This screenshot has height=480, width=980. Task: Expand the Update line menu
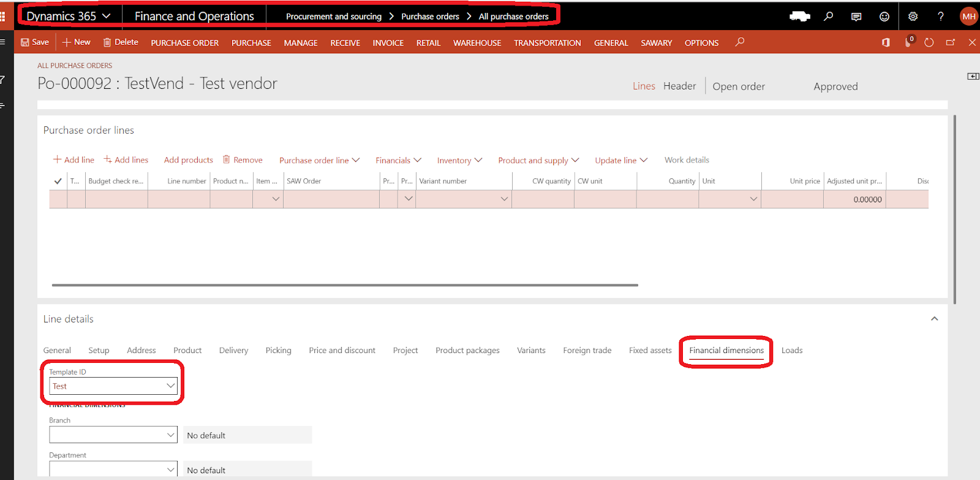(621, 160)
